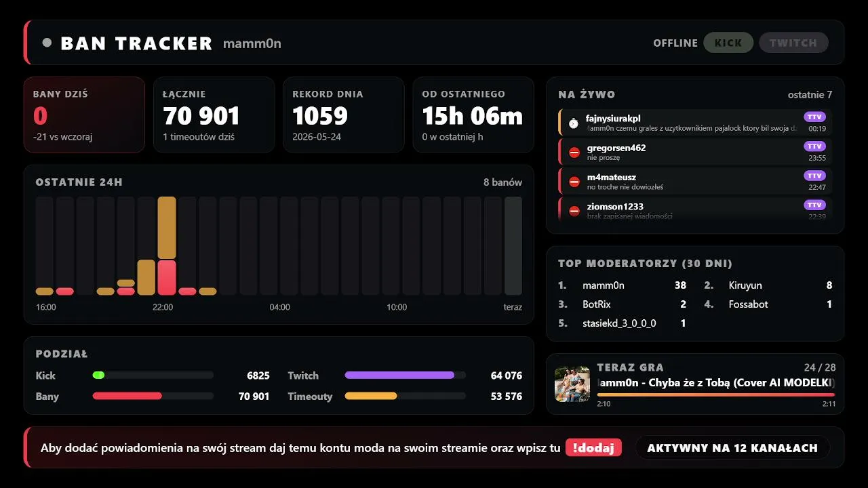
Task: Click the TTV badge on the fajnysiurakpl row
Action: [814, 117]
